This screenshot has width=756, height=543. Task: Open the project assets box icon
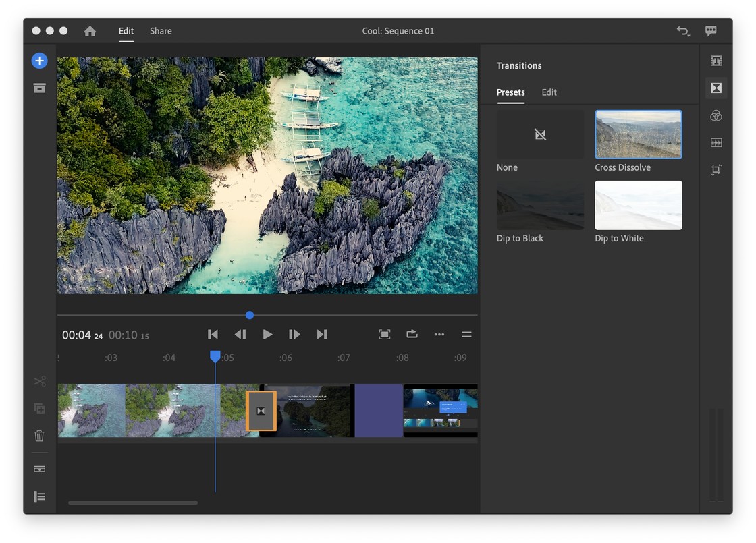pyautogui.click(x=40, y=88)
